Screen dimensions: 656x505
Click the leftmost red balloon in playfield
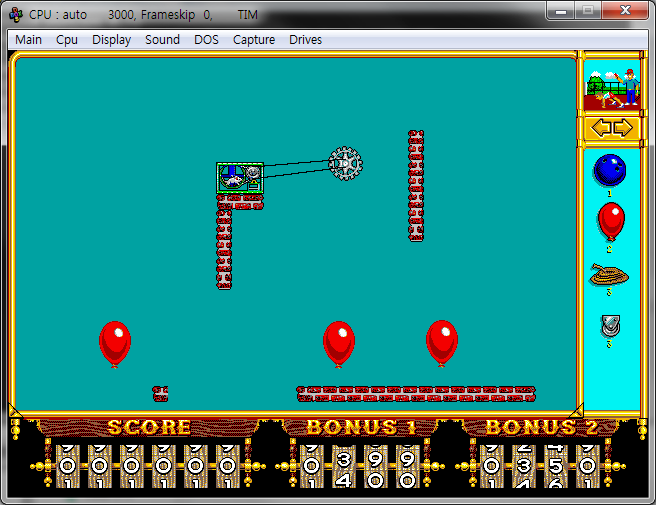[x=115, y=344]
